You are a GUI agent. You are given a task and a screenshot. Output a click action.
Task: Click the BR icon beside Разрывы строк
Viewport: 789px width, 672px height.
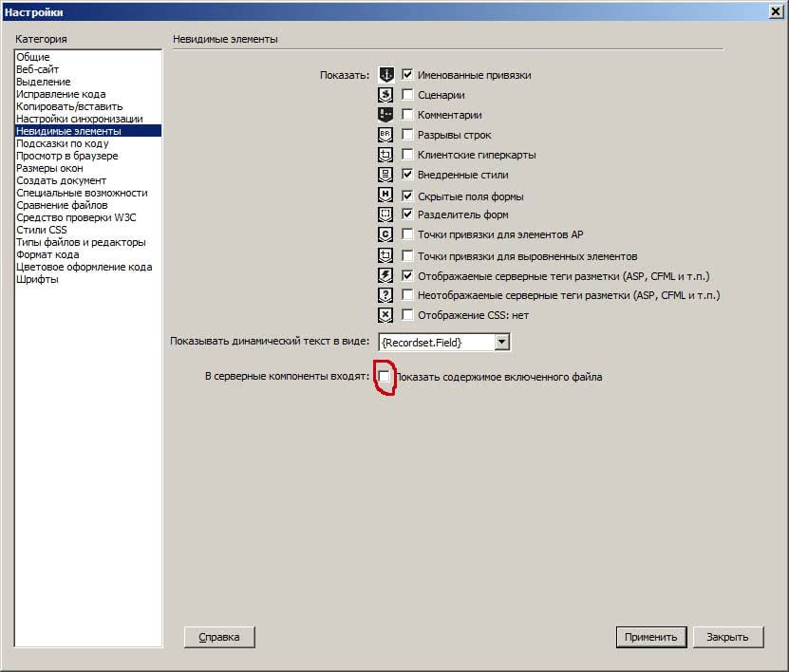(385, 134)
